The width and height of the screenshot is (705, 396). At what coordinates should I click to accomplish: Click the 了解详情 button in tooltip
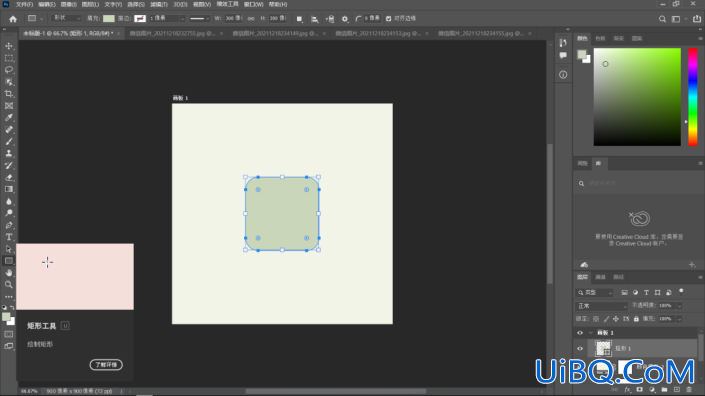pyautogui.click(x=106, y=365)
